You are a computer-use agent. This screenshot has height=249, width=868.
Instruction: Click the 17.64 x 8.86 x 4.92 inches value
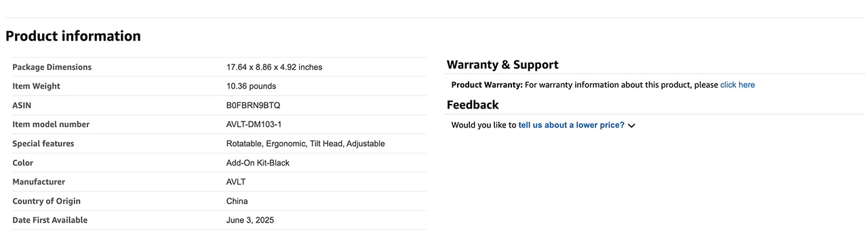[x=274, y=67]
